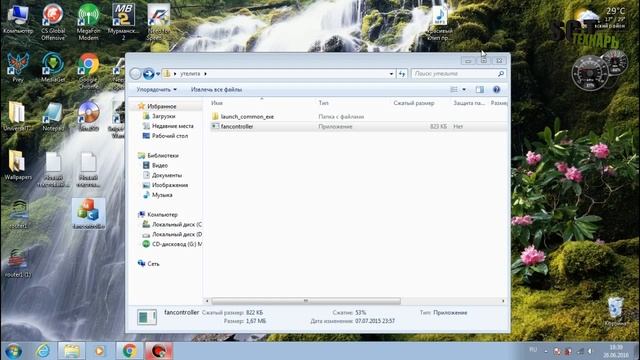Image resolution: width=640 pixels, height=360 pixels.
Task: Select the Wallpapers desktop folder
Action: (x=18, y=165)
